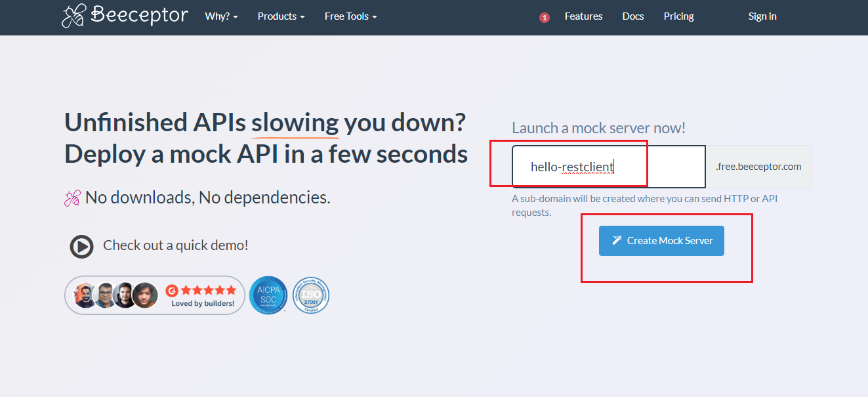Play the quick demo video icon
Image resolution: width=868 pixels, height=397 pixels.
pyautogui.click(x=82, y=246)
